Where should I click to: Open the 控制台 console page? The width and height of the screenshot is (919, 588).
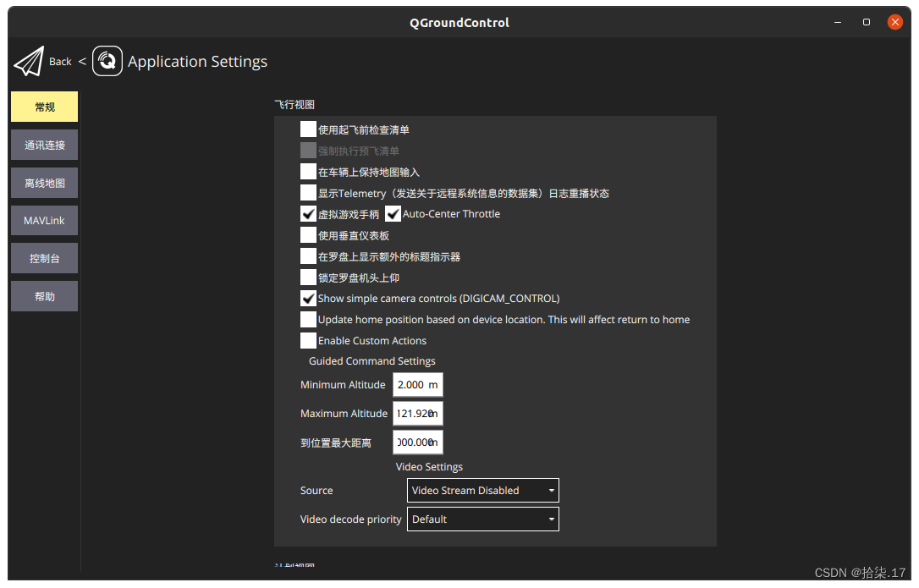click(44, 258)
